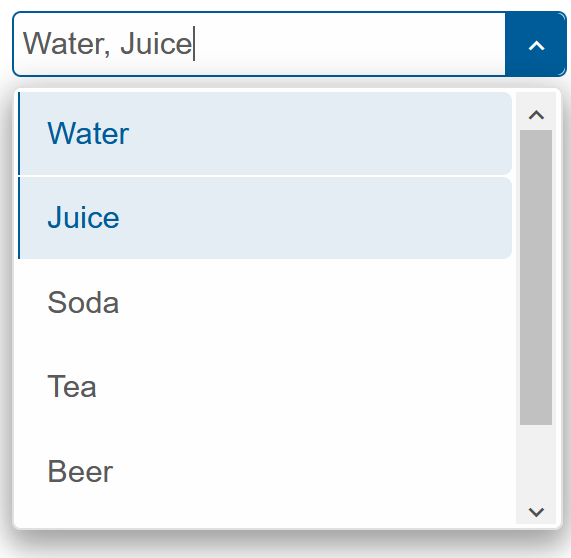
Task: Click blank space right of Beer in its row
Action: (311, 471)
